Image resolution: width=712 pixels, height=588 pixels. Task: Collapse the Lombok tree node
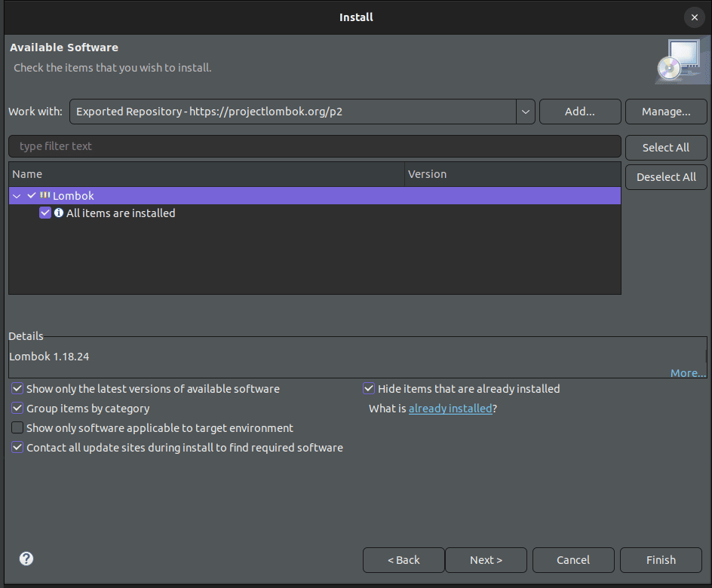click(17, 195)
